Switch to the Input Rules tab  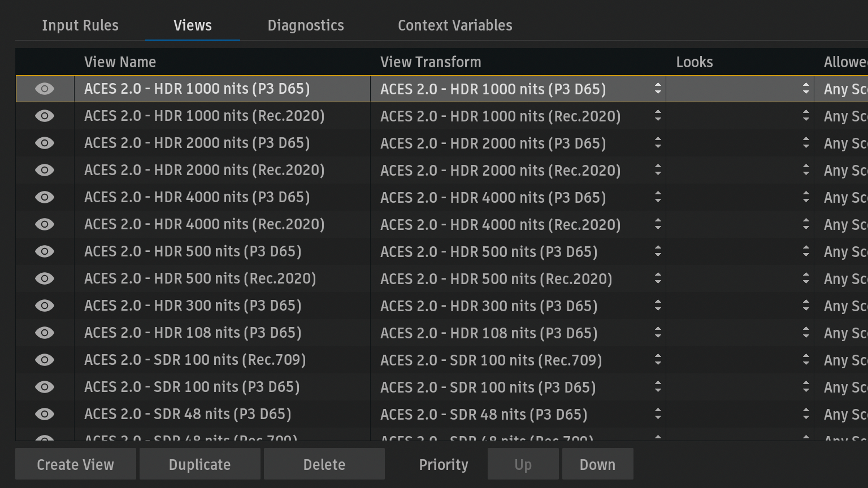click(80, 25)
